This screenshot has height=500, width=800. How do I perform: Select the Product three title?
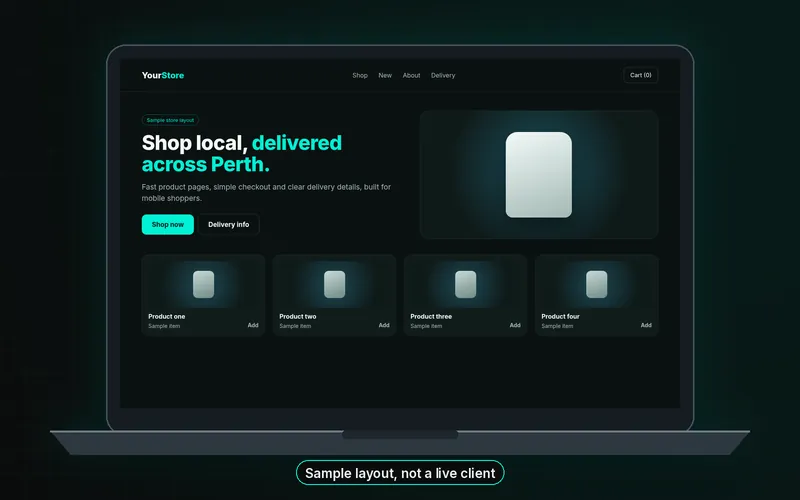pyautogui.click(x=431, y=316)
